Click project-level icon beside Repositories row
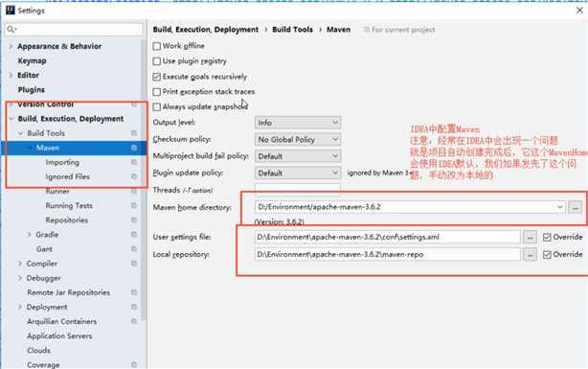 tap(134, 220)
